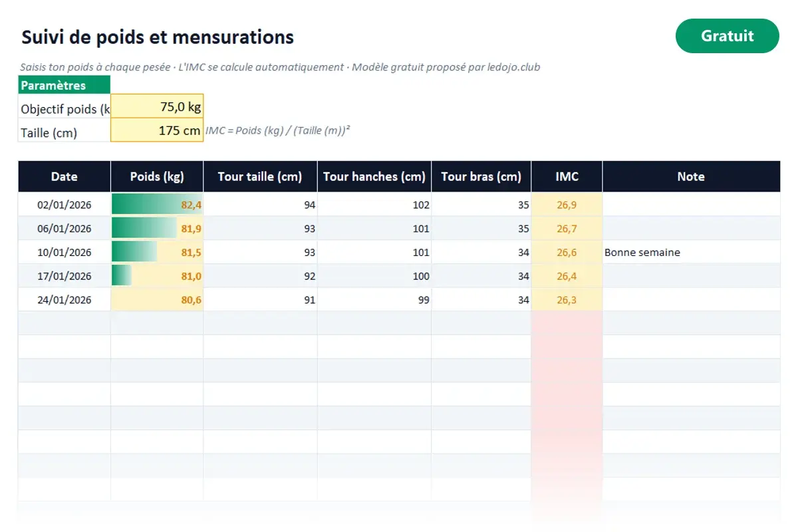
Task: Select the Objectif poids value 75,0 kg
Action: 157,106
